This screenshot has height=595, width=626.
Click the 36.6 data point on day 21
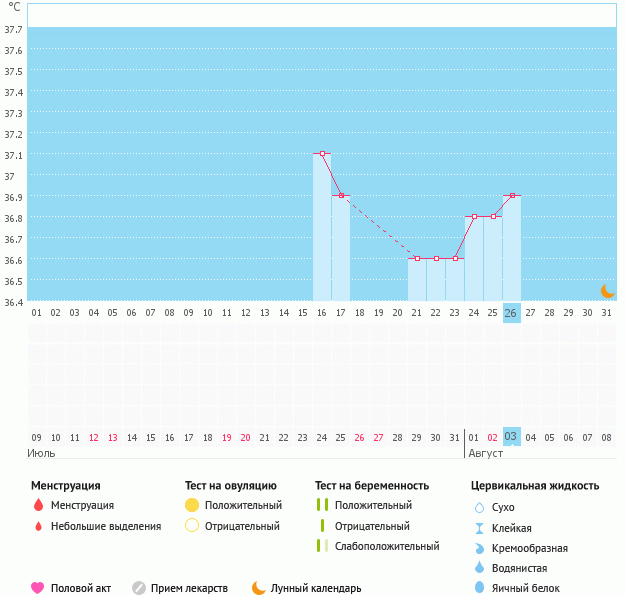click(x=417, y=259)
